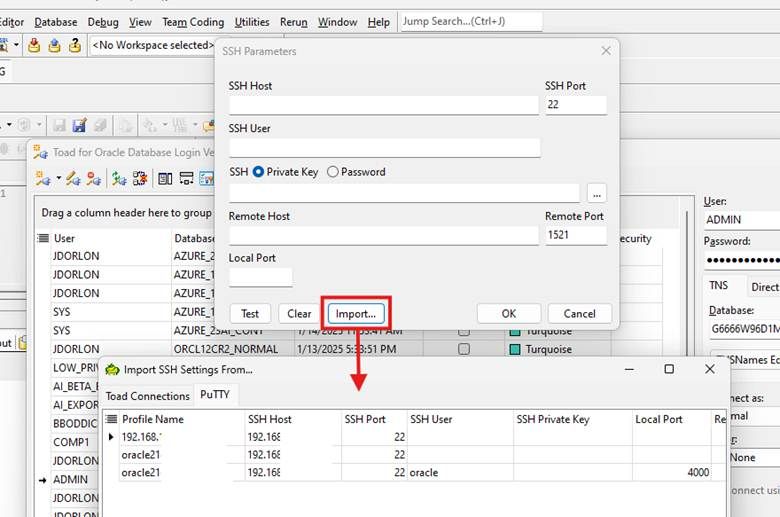
Task: Maximize the Import SSH Settings window
Action: (x=669, y=369)
